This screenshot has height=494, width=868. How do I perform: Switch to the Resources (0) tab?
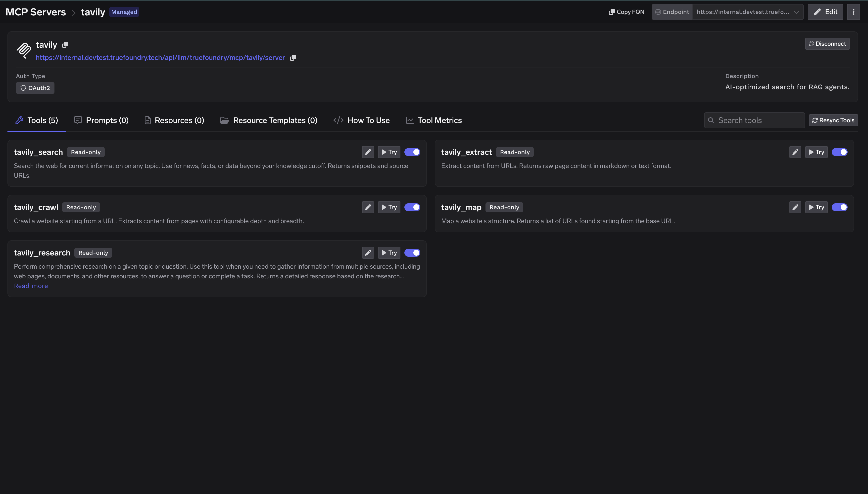tap(174, 121)
